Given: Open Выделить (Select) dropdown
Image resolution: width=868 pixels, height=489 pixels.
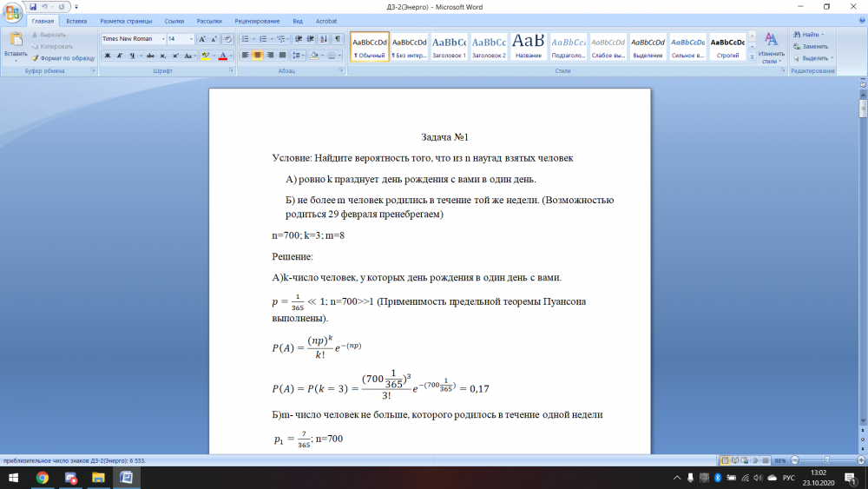Looking at the screenshot, I should [x=812, y=58].
